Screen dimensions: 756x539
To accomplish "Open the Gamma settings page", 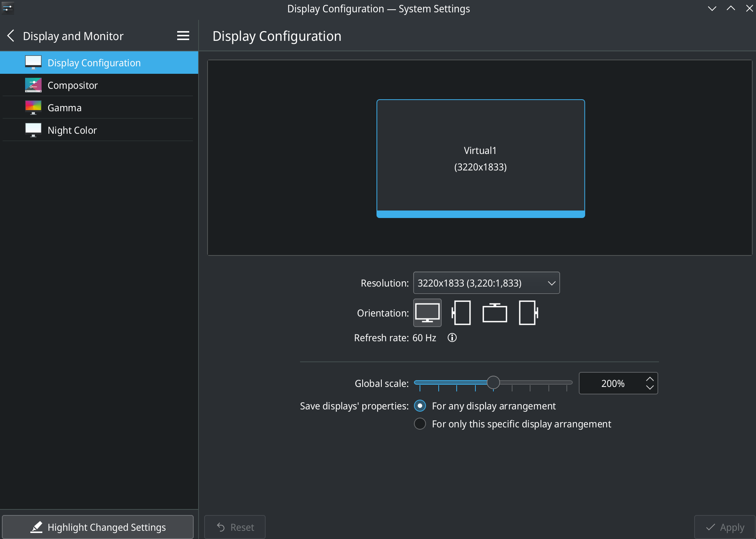I will coord(64,108).
